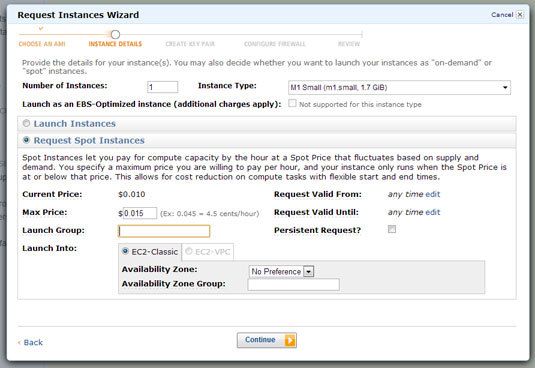This screenshot has width=535, height=368.
Task: Jump to the Create Key Pair step
Action: (190, 44)
